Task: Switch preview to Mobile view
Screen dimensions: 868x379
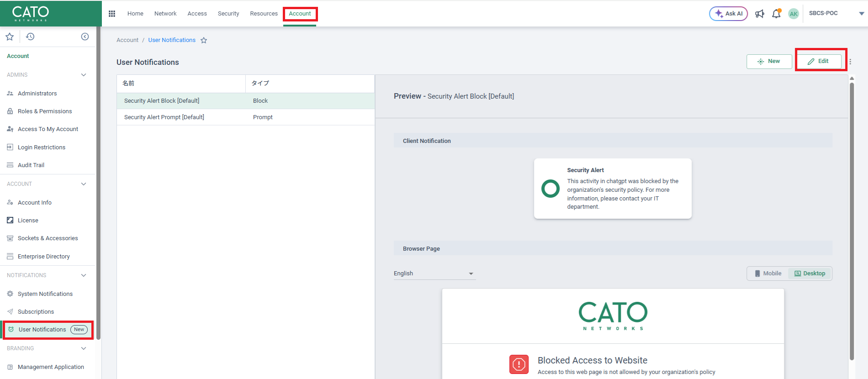Action: click(x=768, y=274)
